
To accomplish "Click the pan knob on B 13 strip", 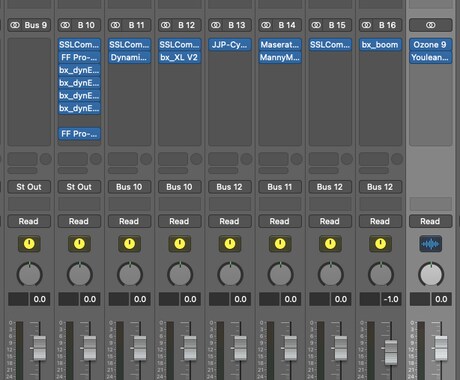I will 230,274.
